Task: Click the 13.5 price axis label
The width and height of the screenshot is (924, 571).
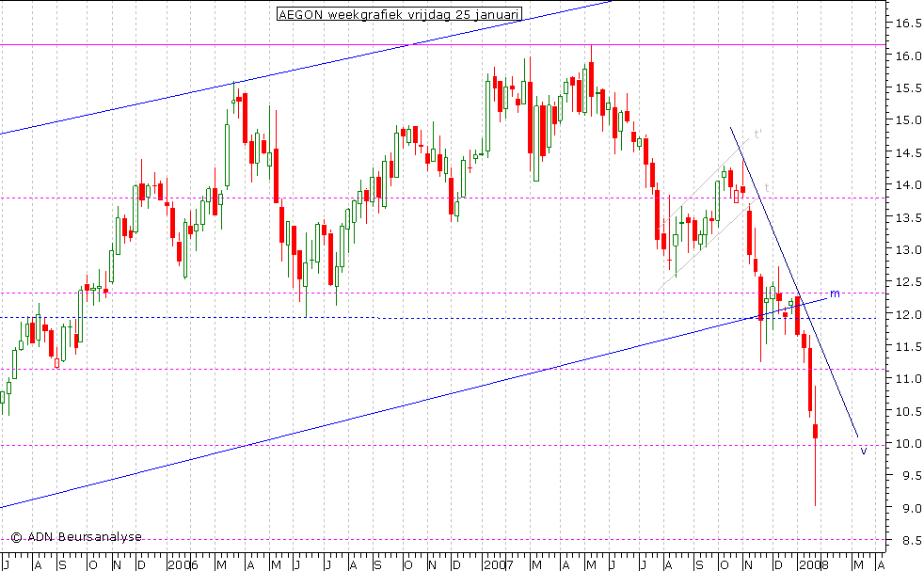Action: (908, 218)
